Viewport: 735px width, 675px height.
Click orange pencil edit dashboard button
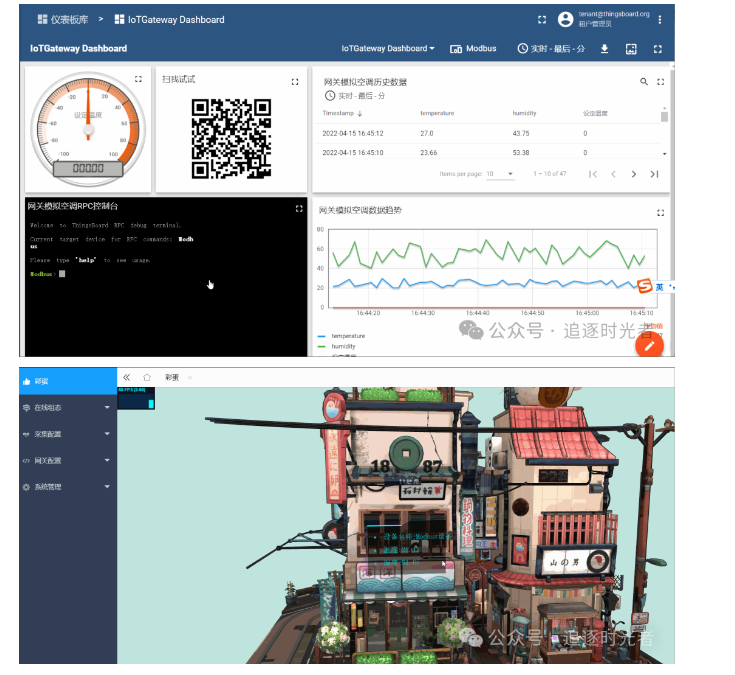[x=649, y=345]
